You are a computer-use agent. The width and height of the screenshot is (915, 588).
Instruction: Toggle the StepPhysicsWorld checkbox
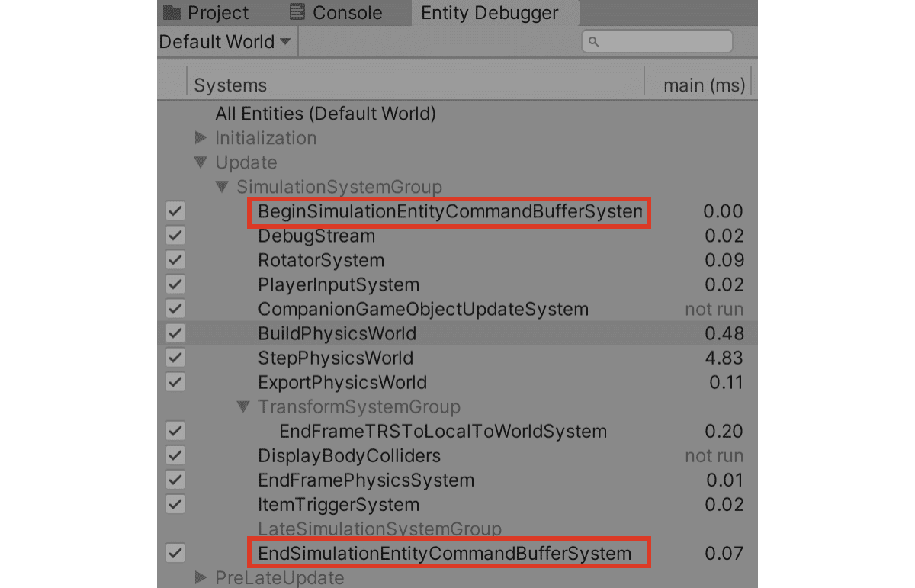[175, 358]
